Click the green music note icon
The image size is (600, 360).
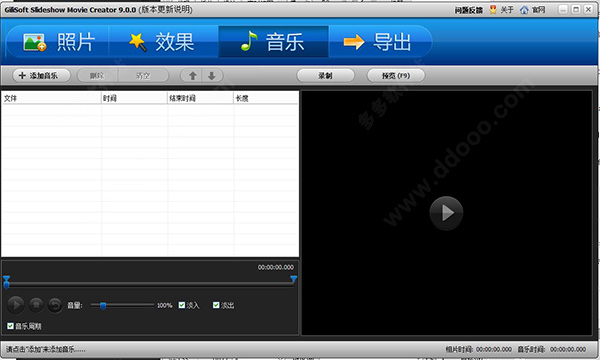coord(249,41)
